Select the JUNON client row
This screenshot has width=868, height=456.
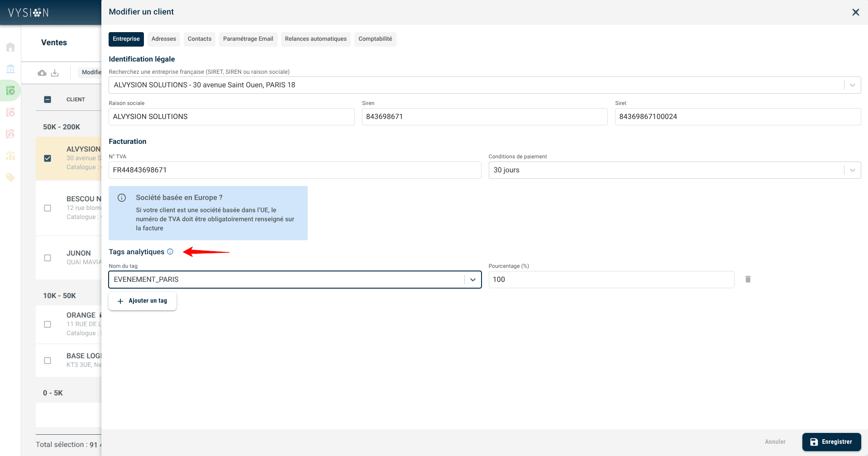[68, 258]
